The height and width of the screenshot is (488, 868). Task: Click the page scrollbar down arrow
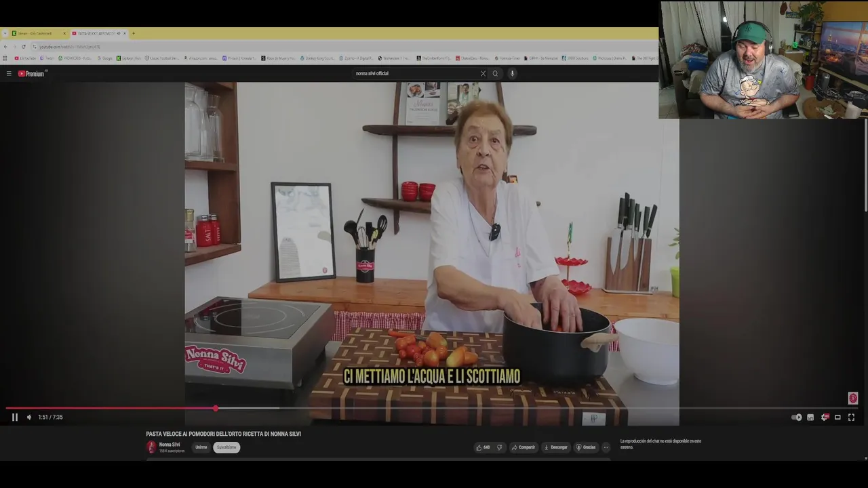(x=865, y=458)
